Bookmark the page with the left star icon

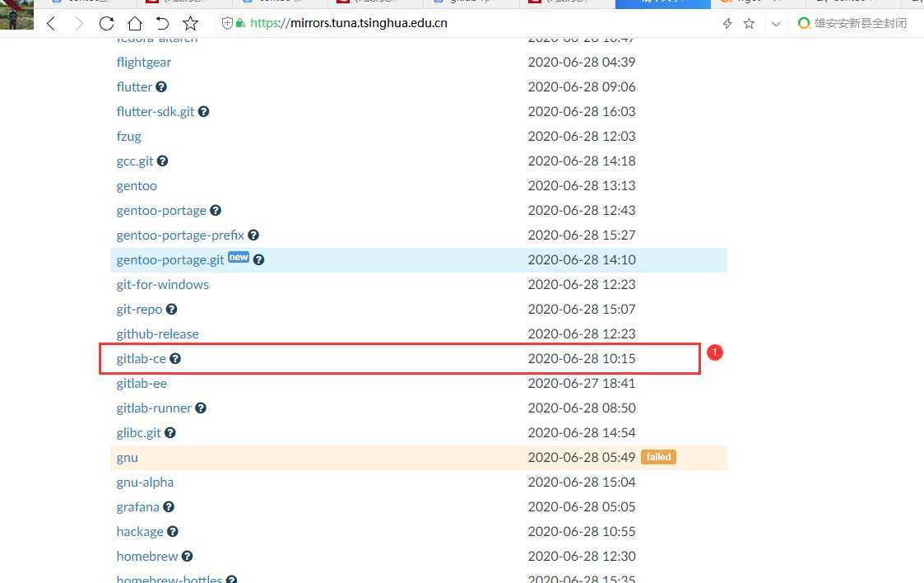pyautogui.click(x=190, y=24)
